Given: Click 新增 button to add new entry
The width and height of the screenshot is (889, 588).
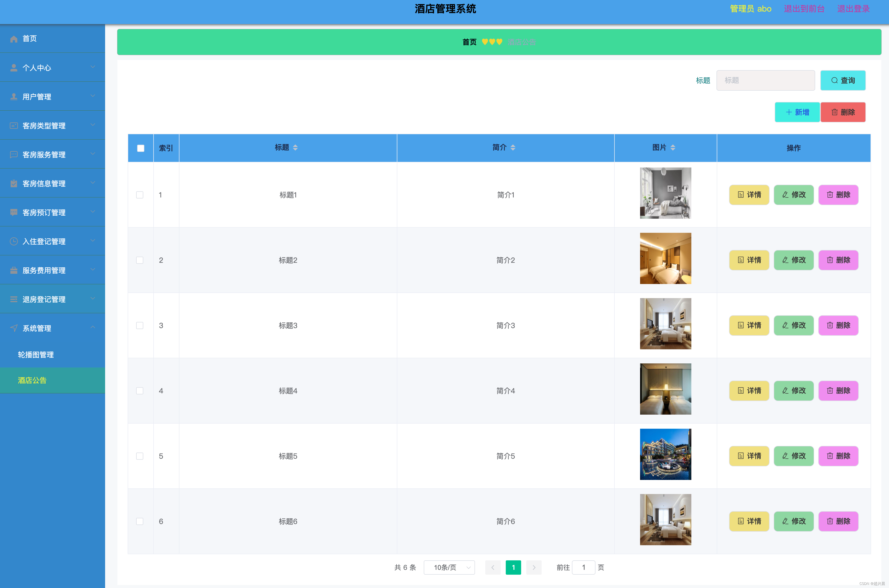Looking at the screenshot, I should click(x=797, y=112).
